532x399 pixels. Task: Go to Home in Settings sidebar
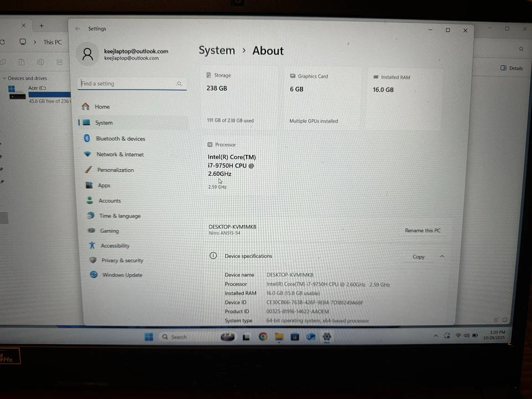102,106
